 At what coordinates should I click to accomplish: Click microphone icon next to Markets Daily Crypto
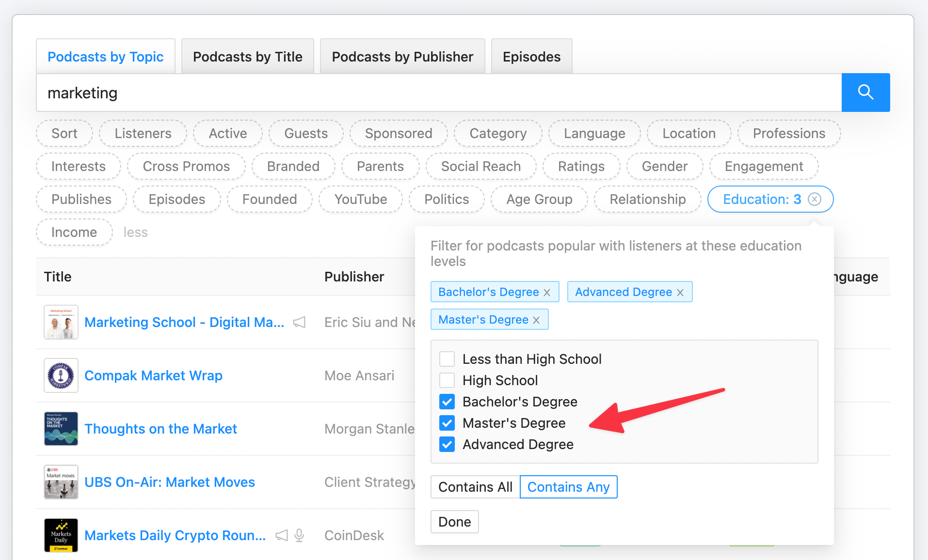tap(300, 535)
